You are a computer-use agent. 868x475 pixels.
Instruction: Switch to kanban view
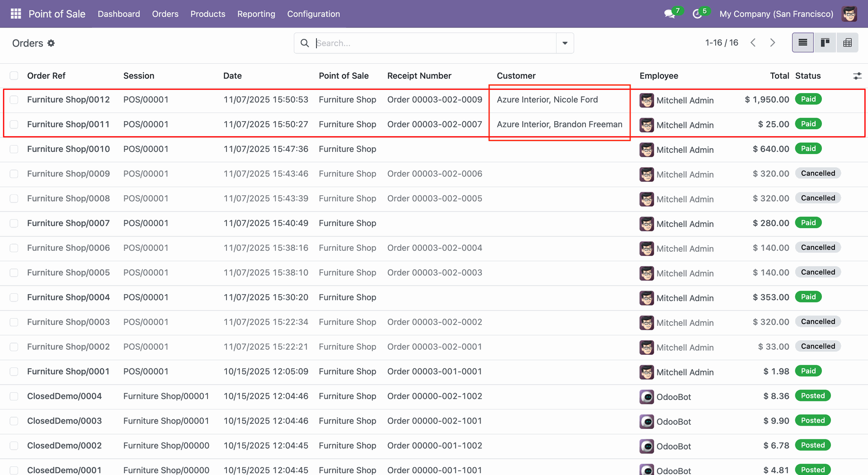click(825, 43)
